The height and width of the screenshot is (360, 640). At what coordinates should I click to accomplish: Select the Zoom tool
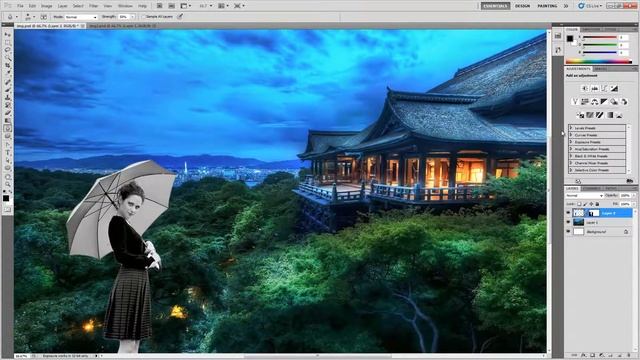click(7, 184)
